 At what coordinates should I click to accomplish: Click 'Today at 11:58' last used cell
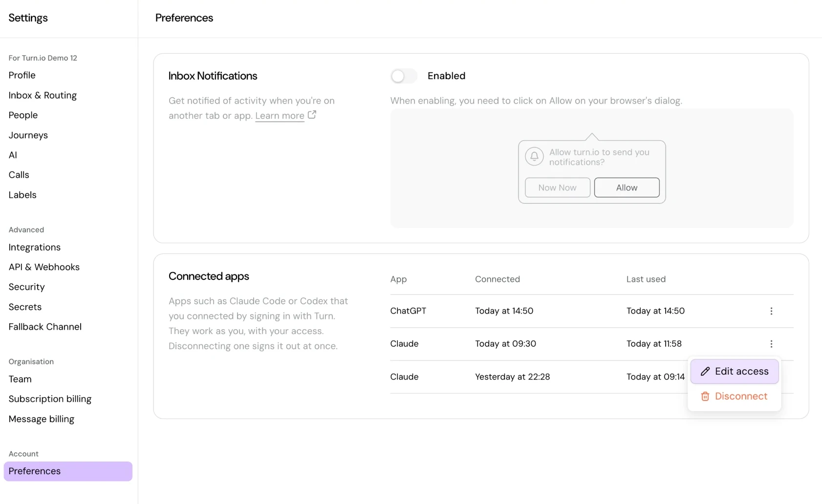point(654,344)
